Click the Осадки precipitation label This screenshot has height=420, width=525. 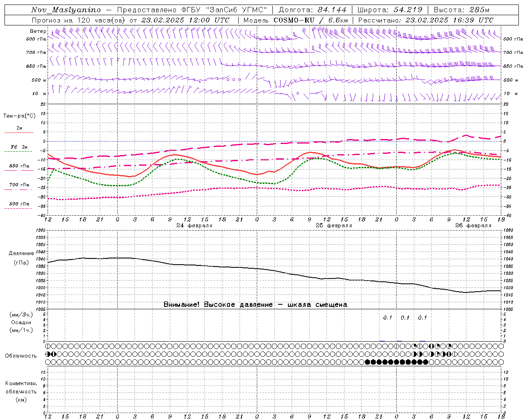(x=21, y=322)
